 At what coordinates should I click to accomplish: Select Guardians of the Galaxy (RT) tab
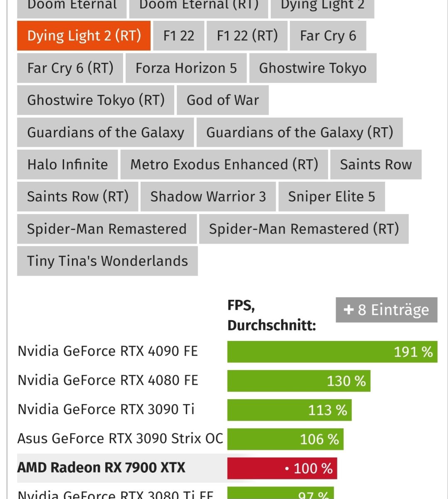tap(299, 132)
